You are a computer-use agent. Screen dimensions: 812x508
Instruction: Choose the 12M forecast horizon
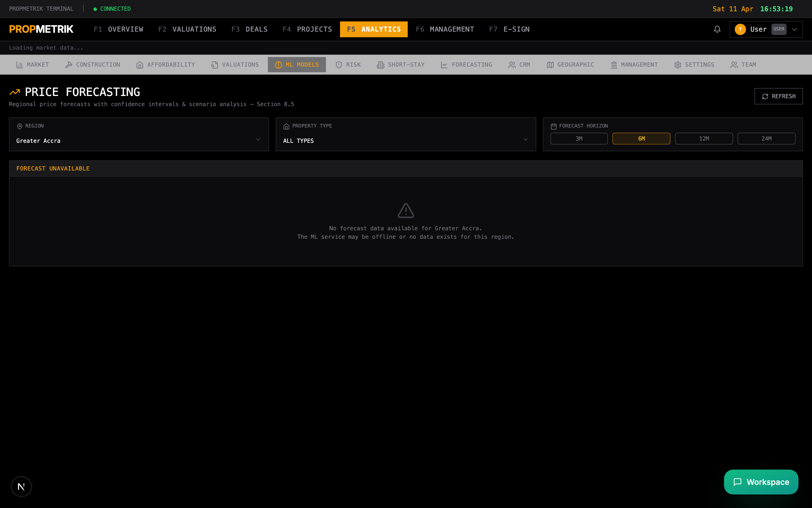click(704, 138)
